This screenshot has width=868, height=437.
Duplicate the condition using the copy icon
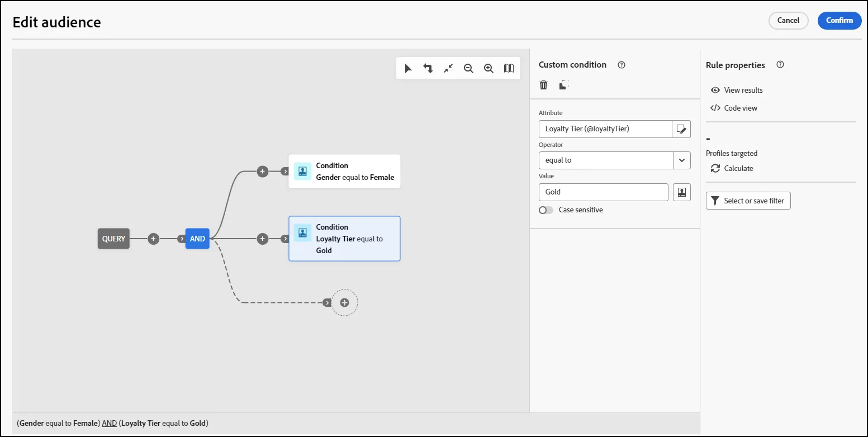(x=564, y=85)
